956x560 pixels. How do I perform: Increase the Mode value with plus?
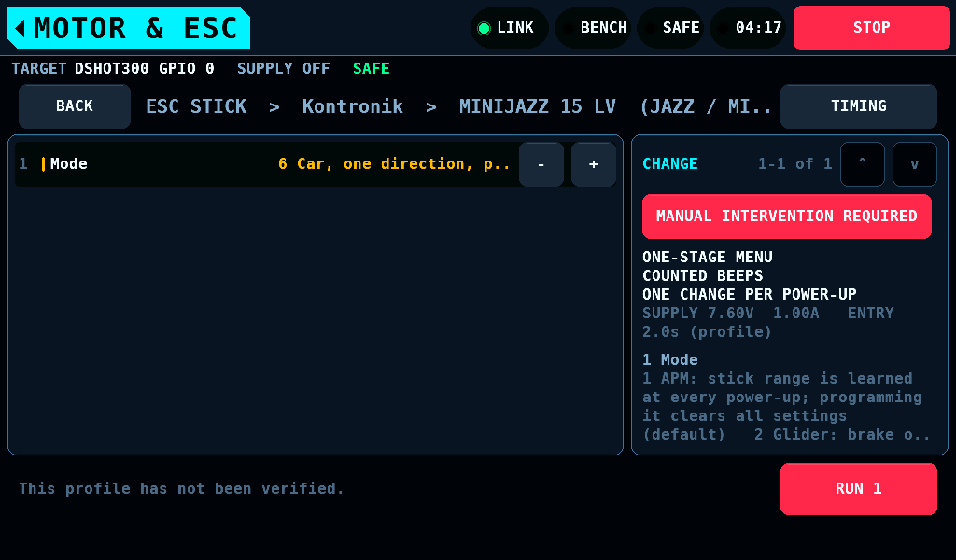pos(593,164)
